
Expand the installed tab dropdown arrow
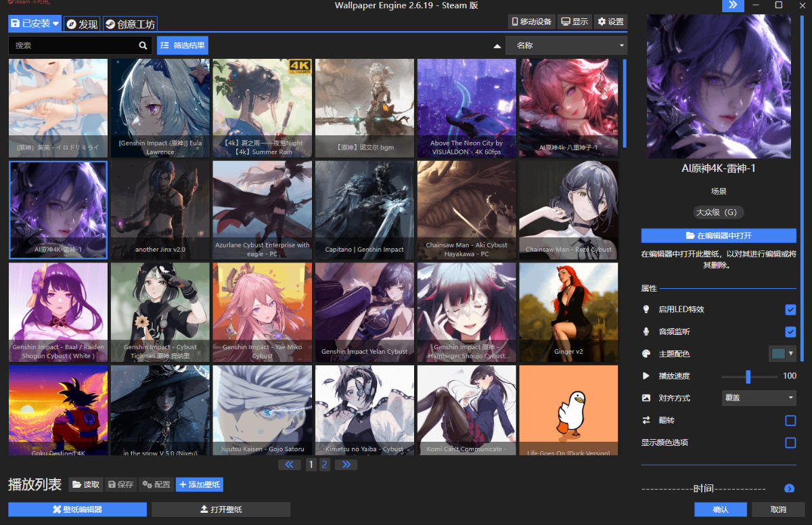pos(56,24)
